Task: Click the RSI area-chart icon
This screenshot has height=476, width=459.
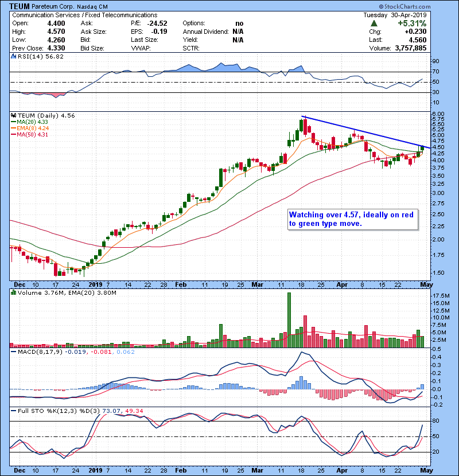Action: pyautogui.click(x=13, y=56)
